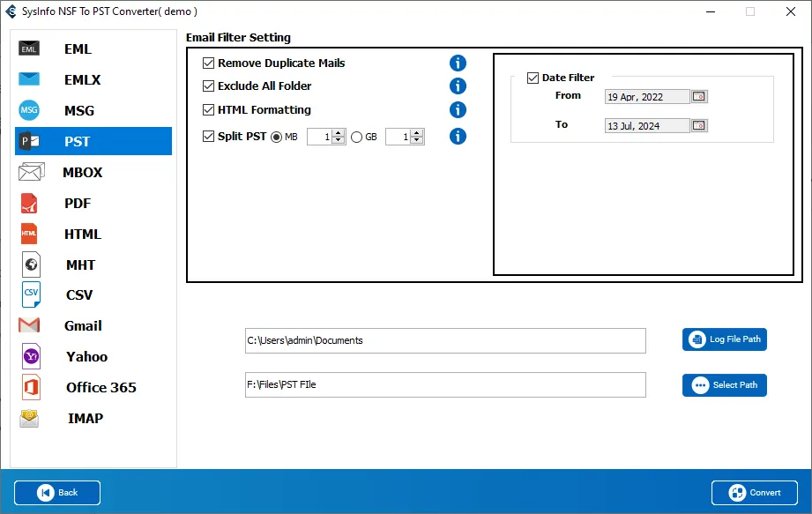This screenshot has width=812, height=514.
Task: Toggle the Date Filter checkbox
Action: point(533,78)
